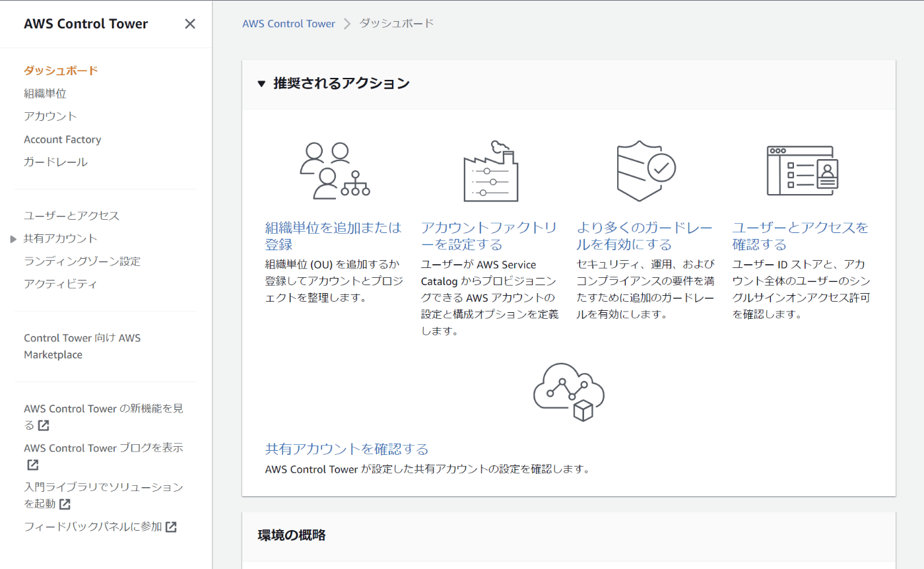Select ダッシュボード in the sidebar
The image size is (924, 569).
point(61,71)
